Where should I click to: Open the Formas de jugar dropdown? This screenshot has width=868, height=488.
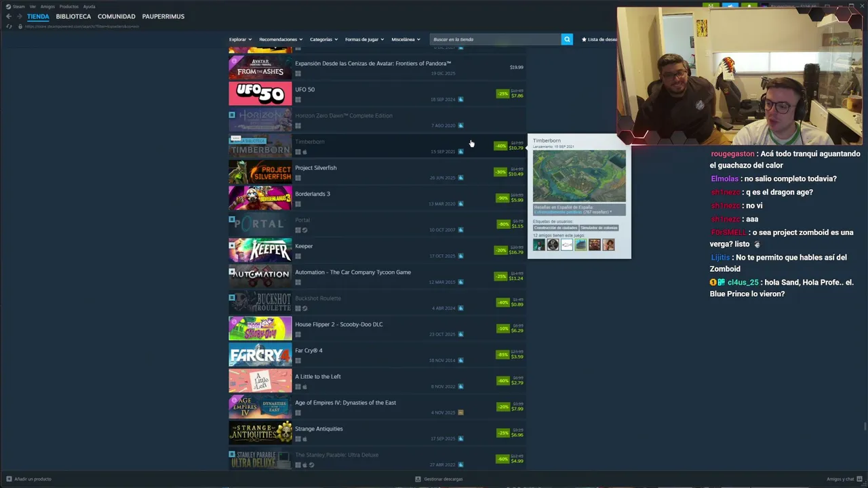point(364,39)
